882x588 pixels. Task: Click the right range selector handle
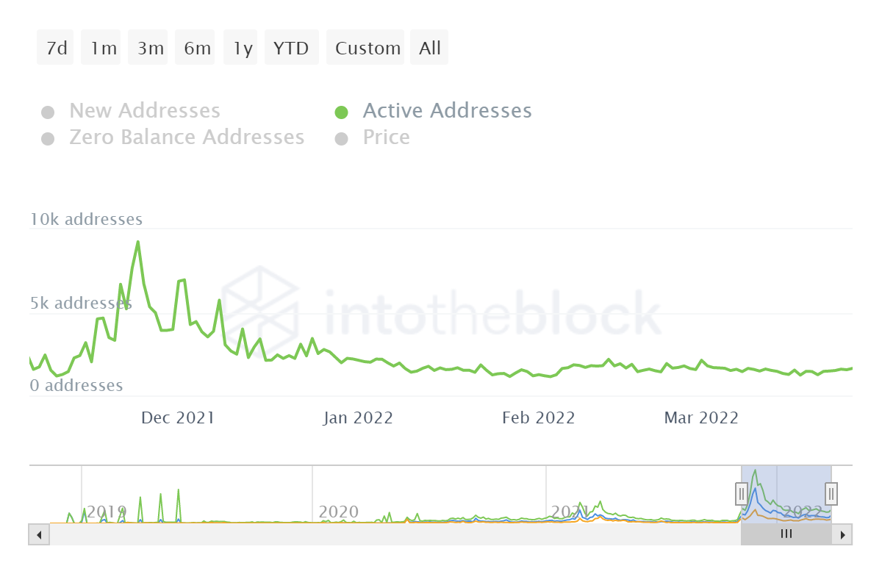[831, 494]
